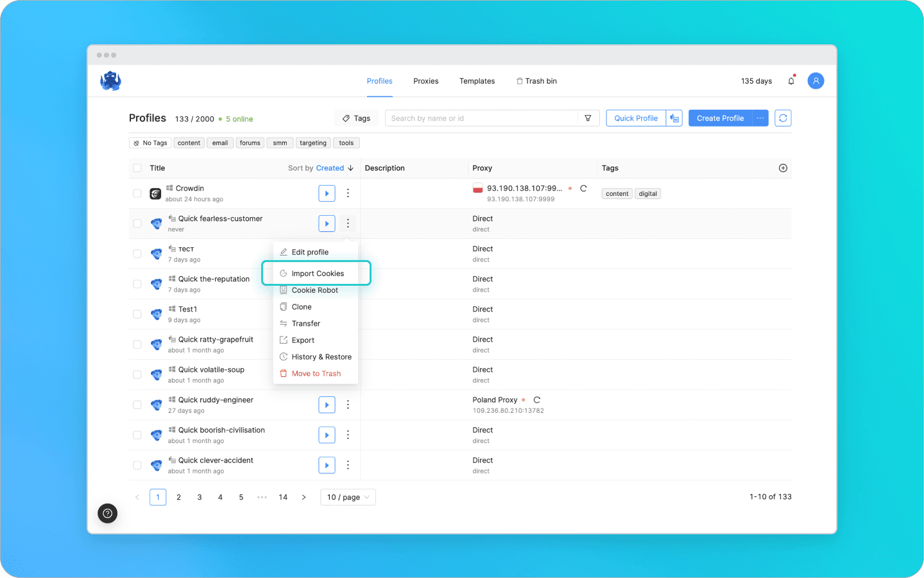Image resolution: width=924 pixels, height=578 pixels.
Task: Open the Trash bin tab
Action: [536, 81]
